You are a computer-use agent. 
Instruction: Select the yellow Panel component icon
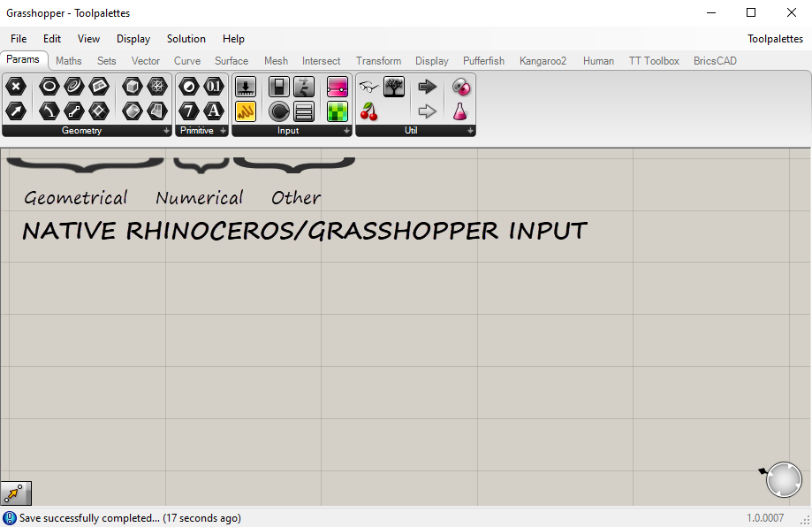pyautogui.click(x=246, y=111)
